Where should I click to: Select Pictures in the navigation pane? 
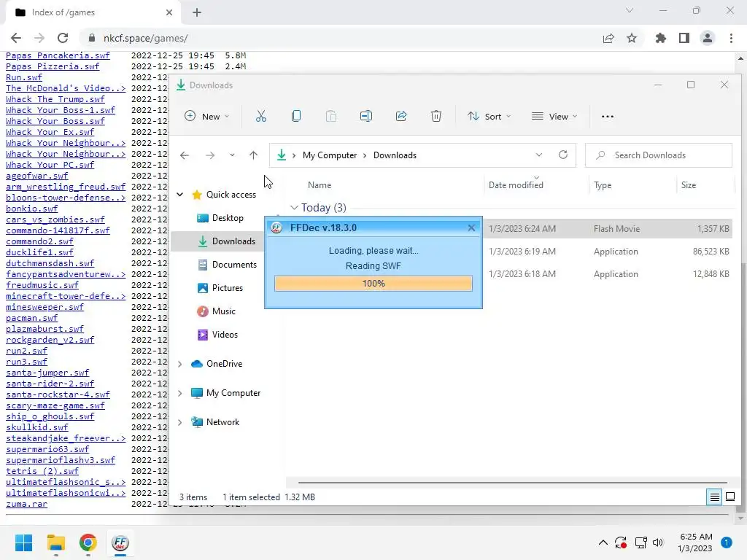tap(220, 288)
